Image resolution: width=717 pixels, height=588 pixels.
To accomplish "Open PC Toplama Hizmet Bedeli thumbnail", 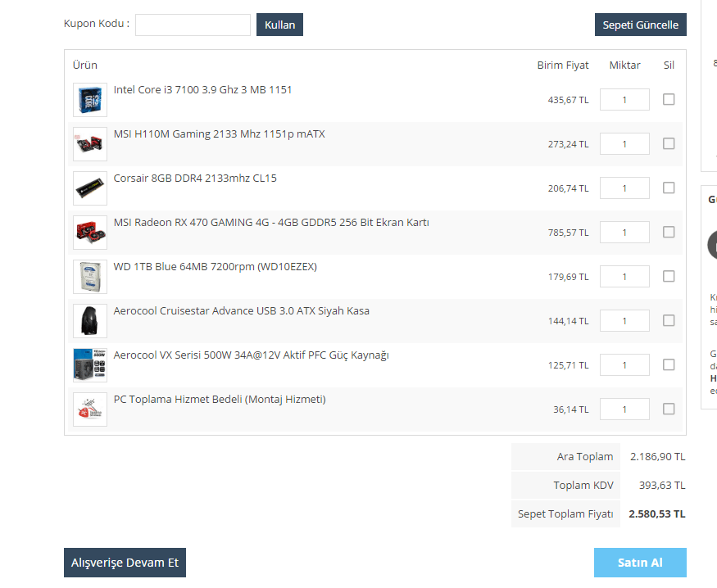I will (x=90, y=409).
